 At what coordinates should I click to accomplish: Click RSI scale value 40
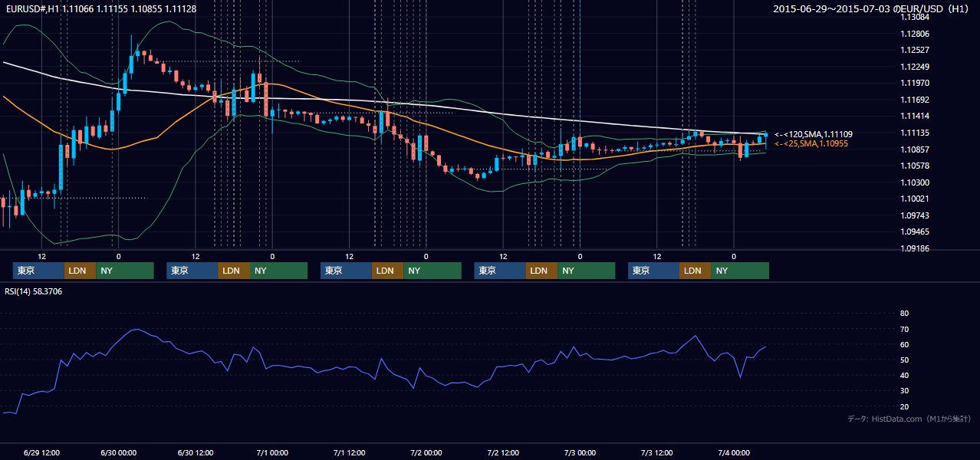[x=904, y=375]
